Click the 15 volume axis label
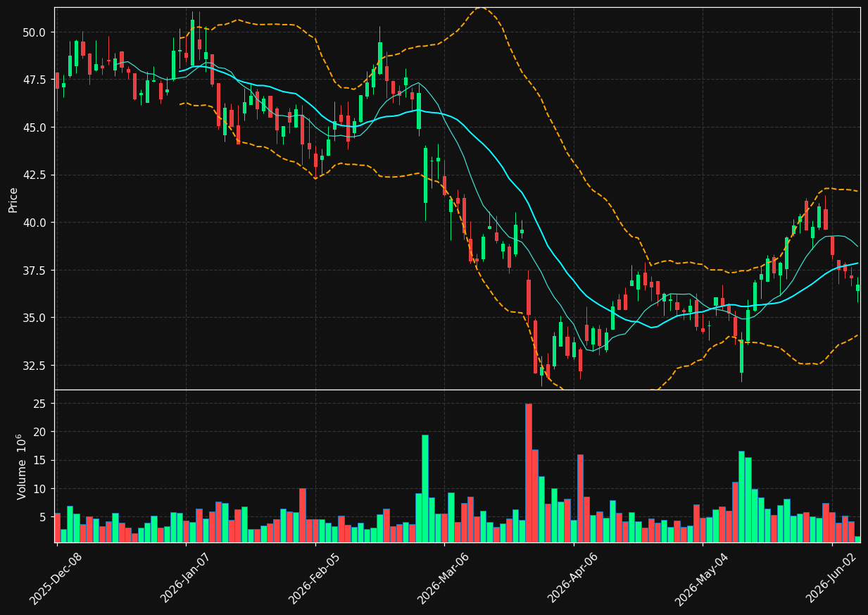This screenshot has height=615, width=868. point(40,461)
